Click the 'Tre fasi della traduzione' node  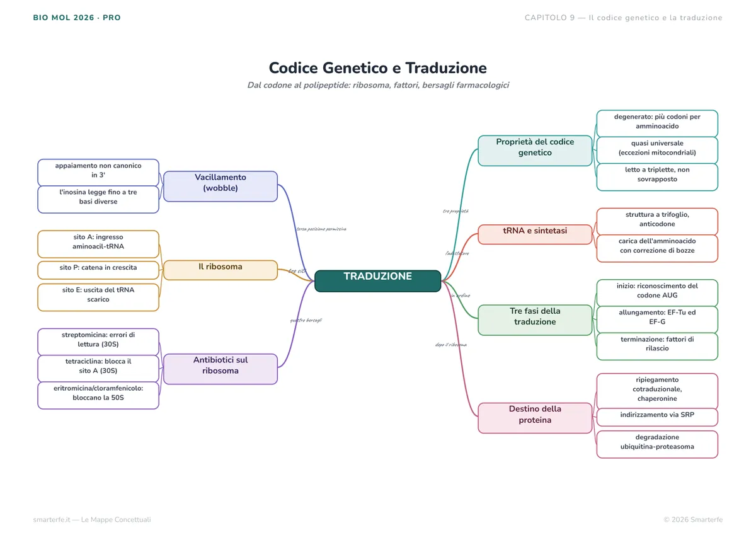pyautogui.click(x=535, y=320)
